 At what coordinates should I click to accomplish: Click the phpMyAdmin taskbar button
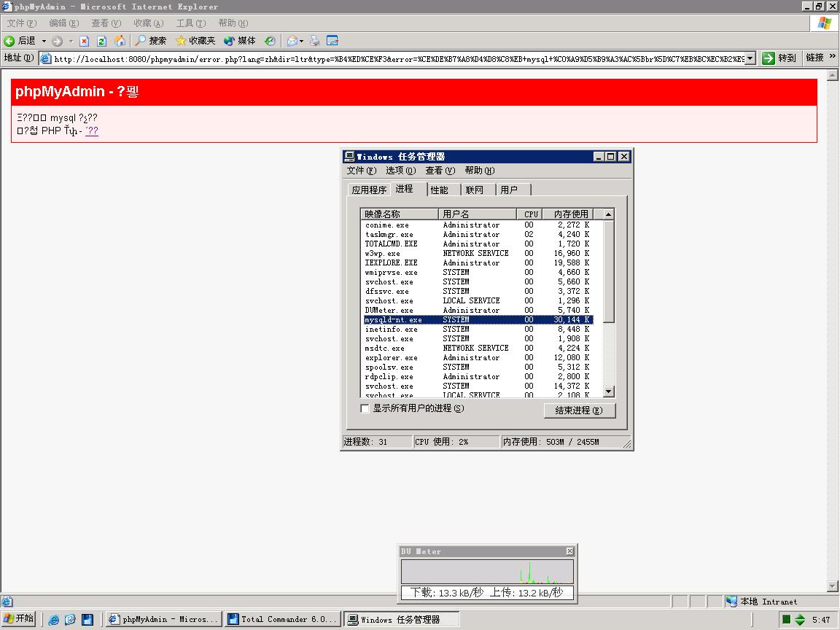pos(163,619)
